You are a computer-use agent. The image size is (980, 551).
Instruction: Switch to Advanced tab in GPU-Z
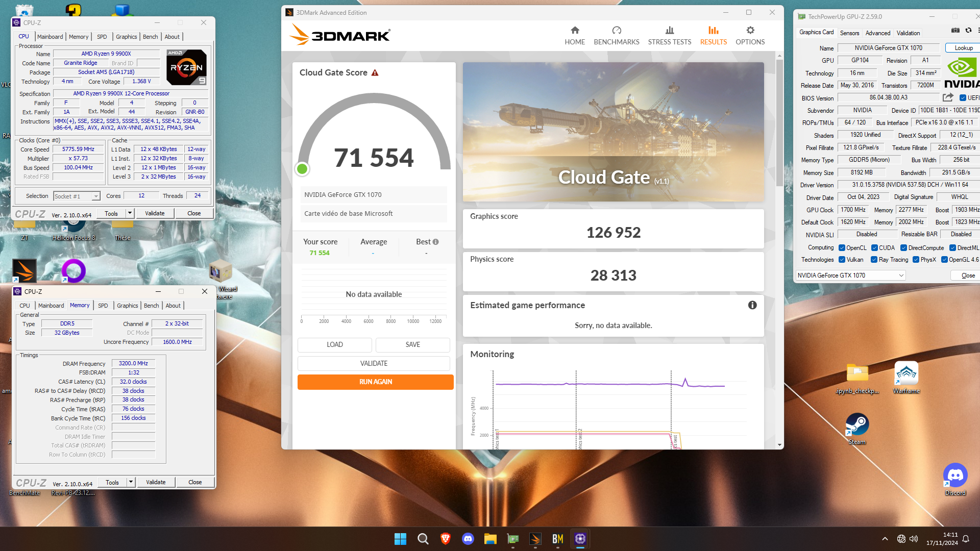(877, 33)
